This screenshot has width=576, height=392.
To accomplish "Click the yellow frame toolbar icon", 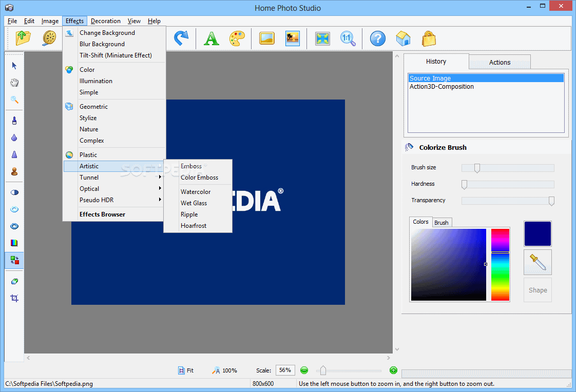I will pyautogui.click(x=266, y=38).
